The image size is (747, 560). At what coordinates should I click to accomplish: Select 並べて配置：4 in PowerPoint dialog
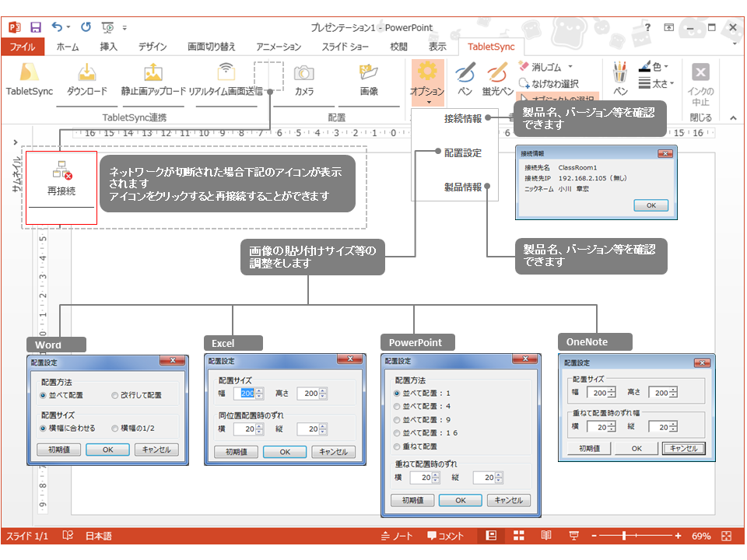398,406
